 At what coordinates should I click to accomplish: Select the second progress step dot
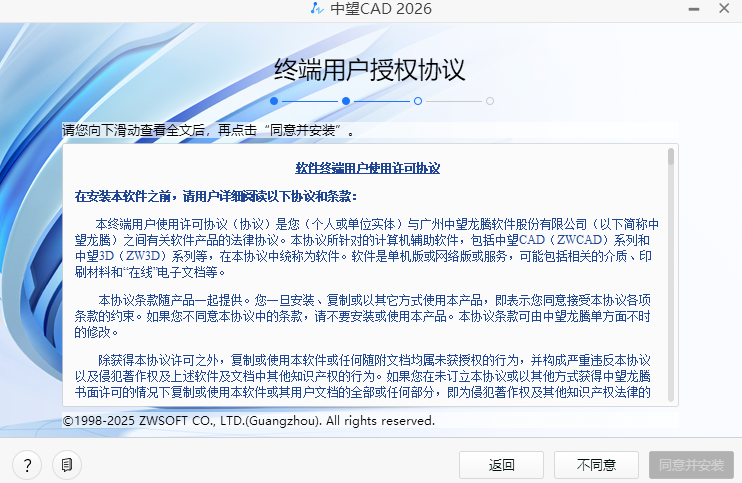click(x=346, y=101)
